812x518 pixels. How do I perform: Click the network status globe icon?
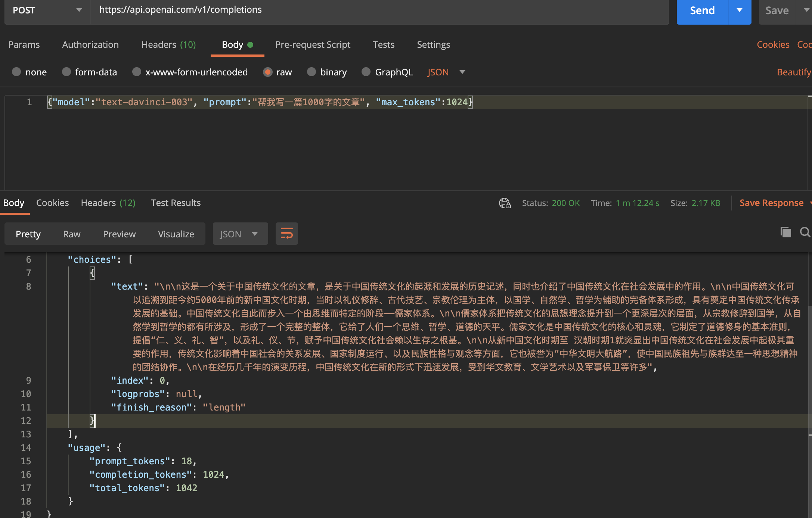pos(505,203)
